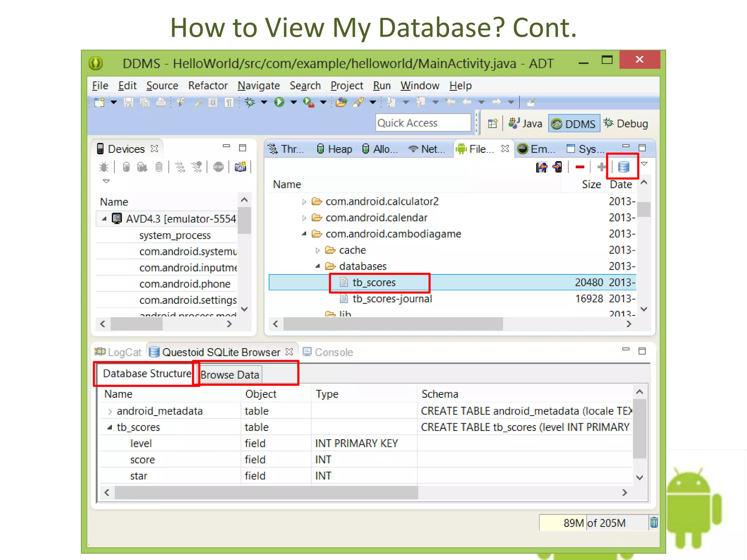Click the screen capture camera icon
This screenshot has width=747, height=560.
pos(240,167)
